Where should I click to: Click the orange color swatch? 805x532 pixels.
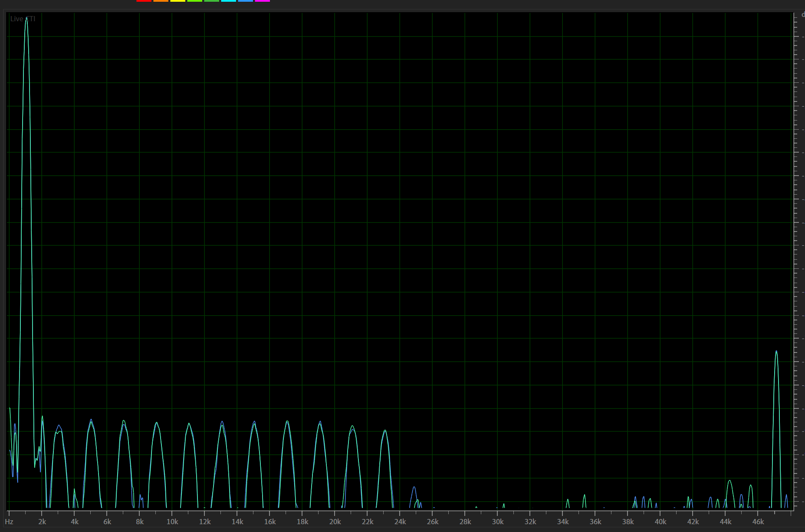tap(161, 1)
